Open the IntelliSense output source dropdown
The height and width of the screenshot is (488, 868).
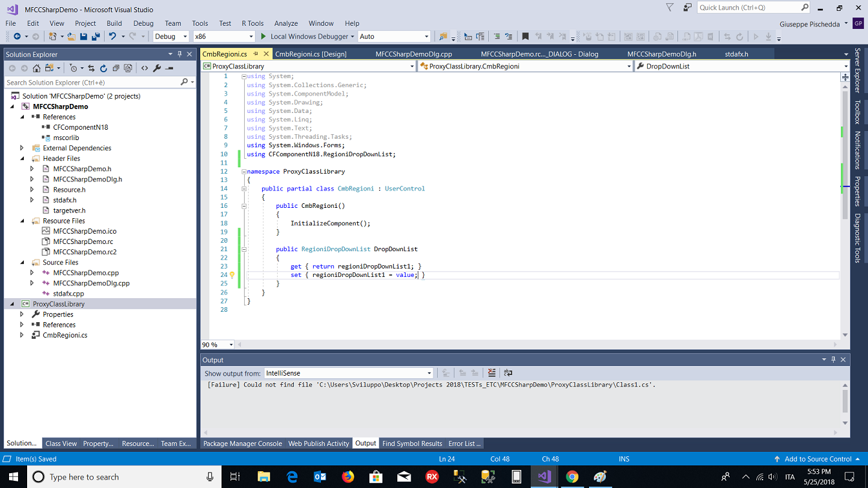429,373
